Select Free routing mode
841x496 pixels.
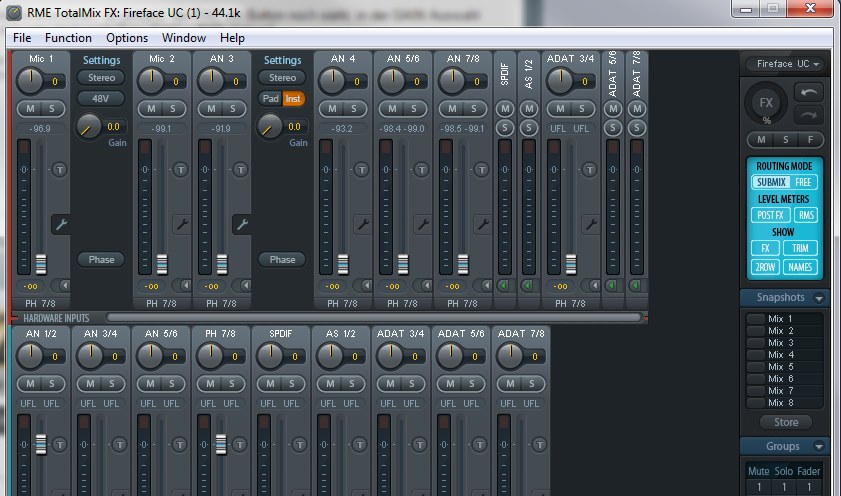click(x=803, y=182)
